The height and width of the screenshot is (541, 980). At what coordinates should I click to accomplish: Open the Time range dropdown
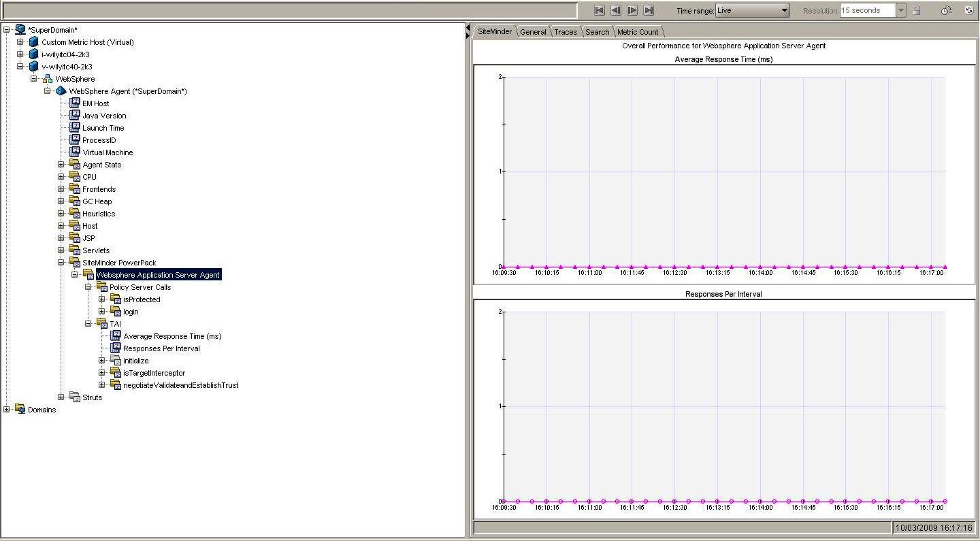tap(785, 10)
